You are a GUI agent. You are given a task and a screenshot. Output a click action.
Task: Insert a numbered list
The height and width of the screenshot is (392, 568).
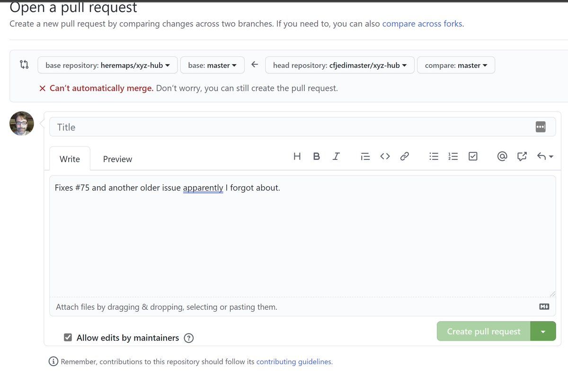click(x=453, y=157)
